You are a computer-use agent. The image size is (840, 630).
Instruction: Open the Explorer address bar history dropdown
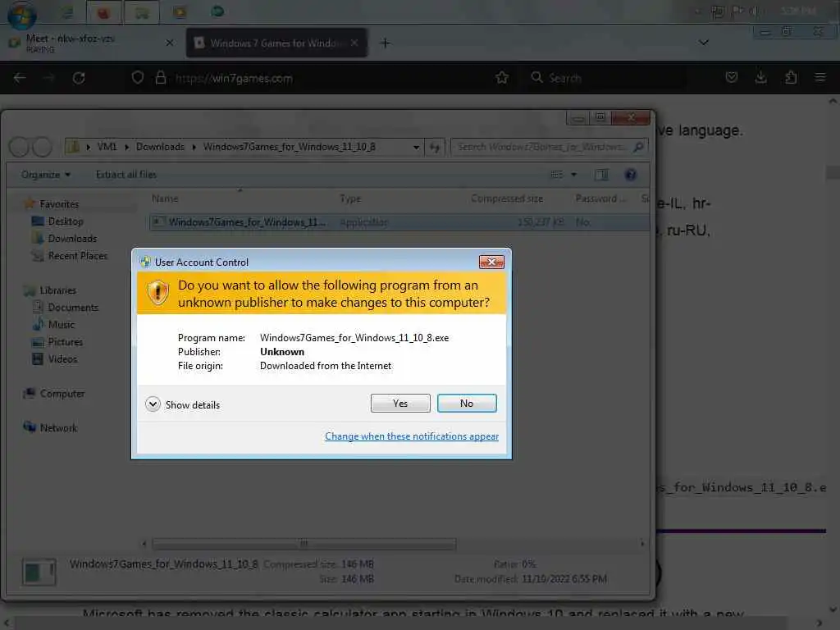pos(416,147)
